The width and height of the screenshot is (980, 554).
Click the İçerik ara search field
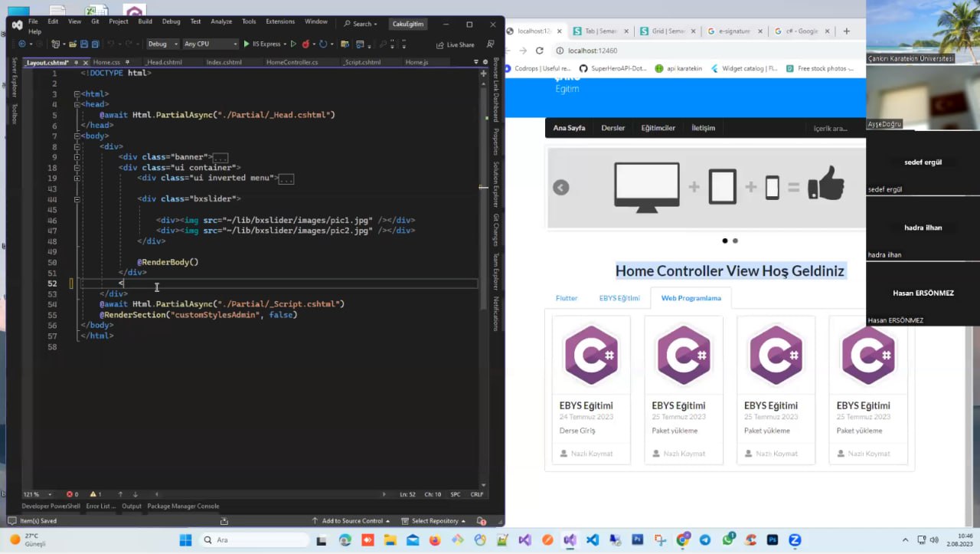pos(830,129)
